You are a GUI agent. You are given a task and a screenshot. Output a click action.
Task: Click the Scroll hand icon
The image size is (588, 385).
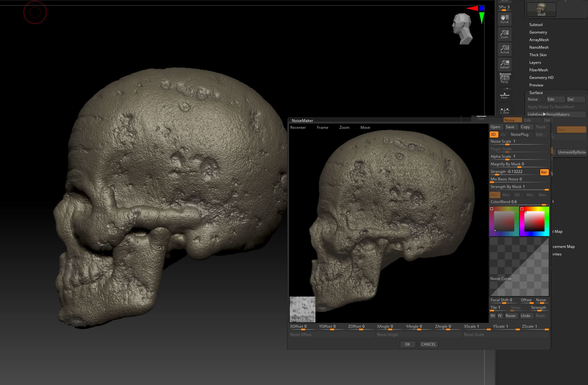click(x=504, y=19)
